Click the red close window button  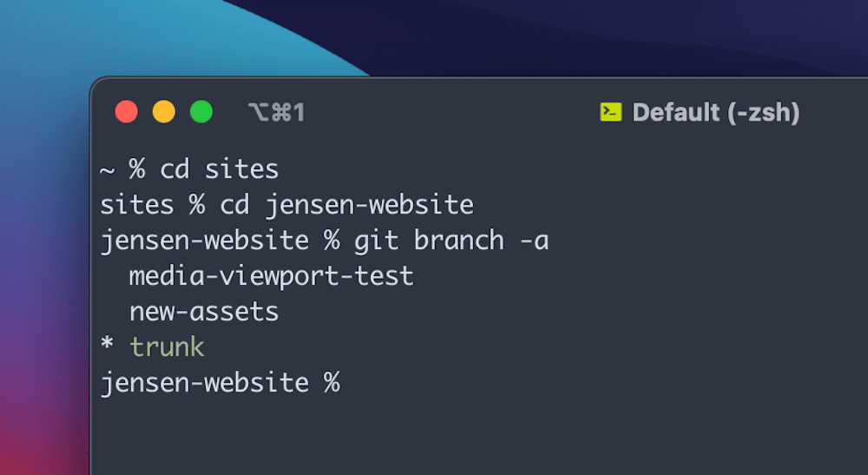click(127, 112)
